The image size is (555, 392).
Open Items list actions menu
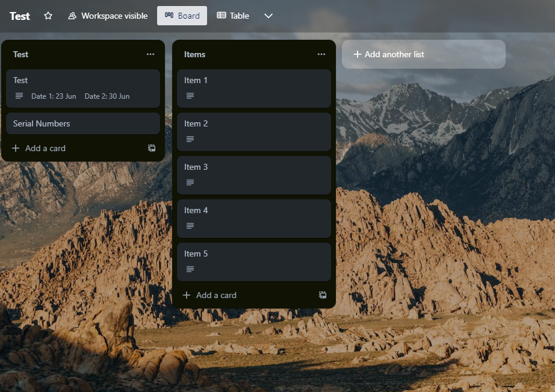coord(321,54)
